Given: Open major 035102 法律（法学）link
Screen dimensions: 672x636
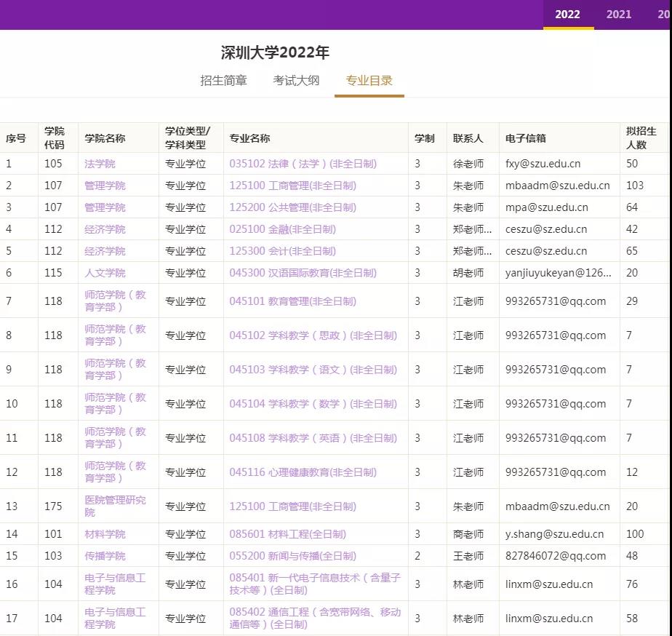Looking at the screenshot, I should click(303, 164).
